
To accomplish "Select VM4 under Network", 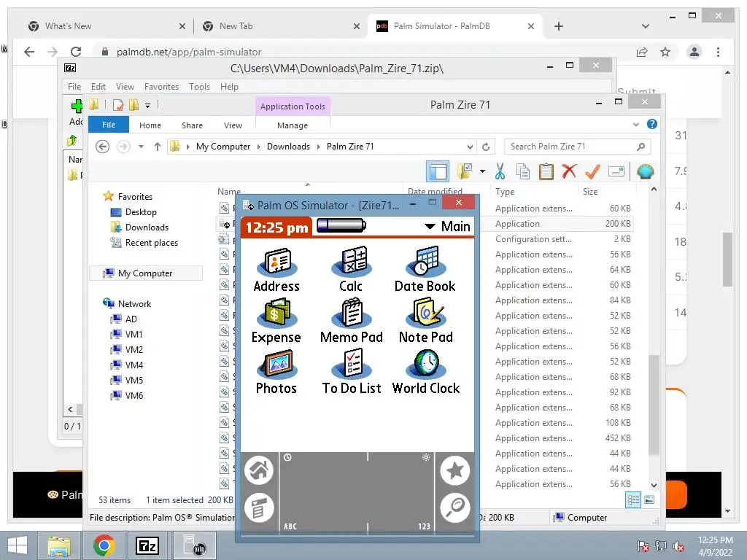I will click(x=134, y=365).
